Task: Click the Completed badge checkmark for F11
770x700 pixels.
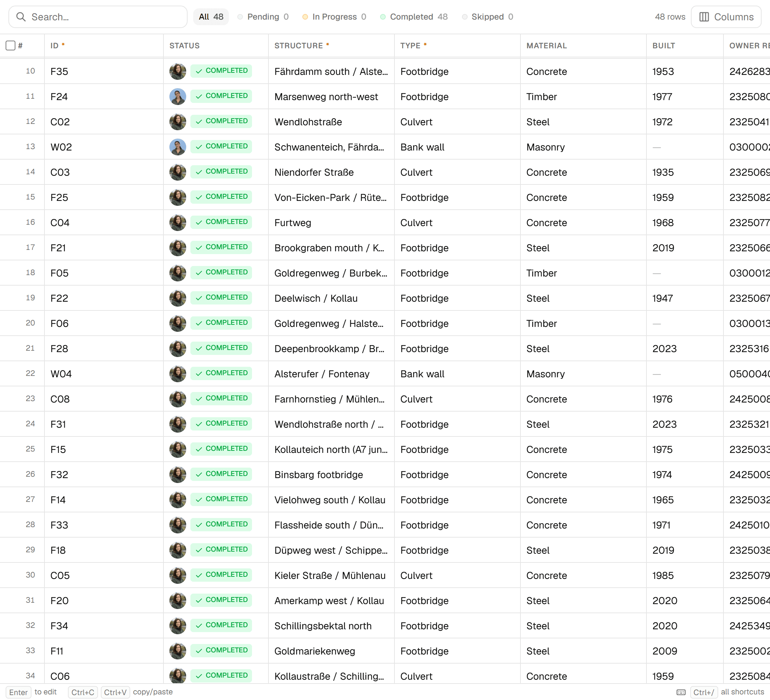Action: pos(199,651)
